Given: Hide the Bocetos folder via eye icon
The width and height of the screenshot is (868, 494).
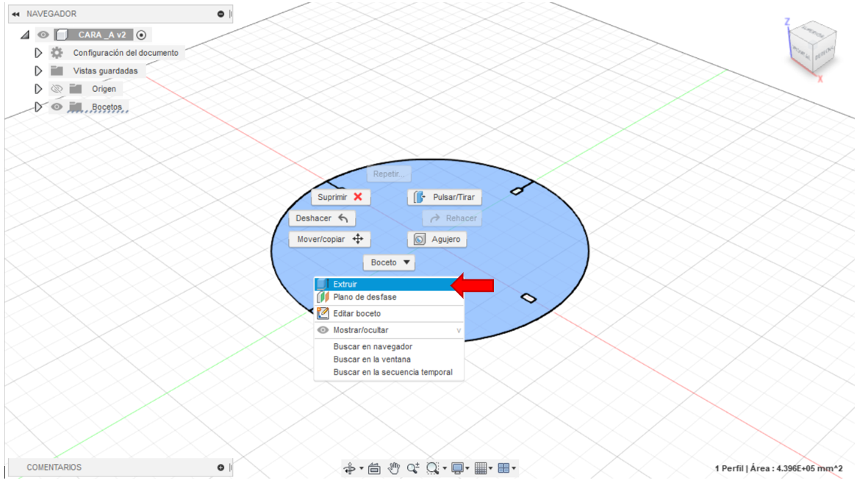Looking at the screenshot, I should [57, 107].
